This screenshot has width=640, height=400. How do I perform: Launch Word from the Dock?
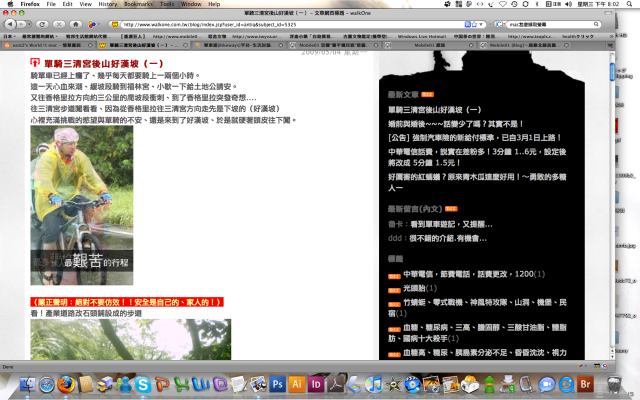click(x=200, y=384)
